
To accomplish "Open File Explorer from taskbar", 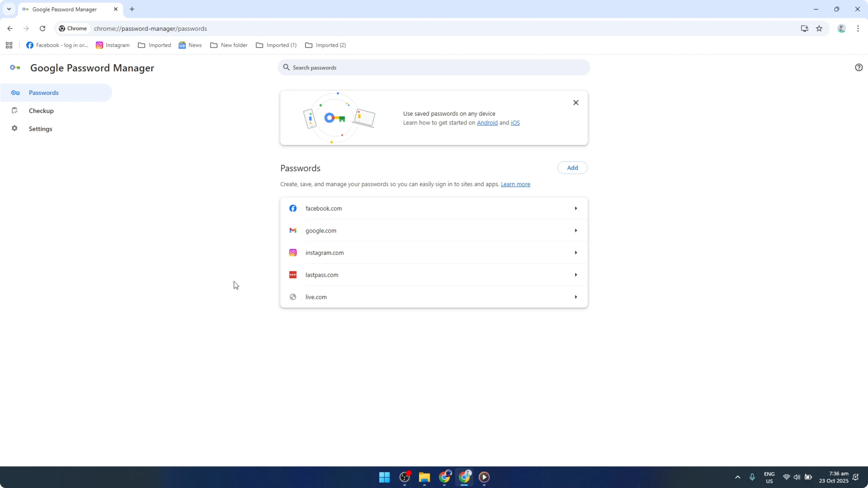I will point(424,477).
